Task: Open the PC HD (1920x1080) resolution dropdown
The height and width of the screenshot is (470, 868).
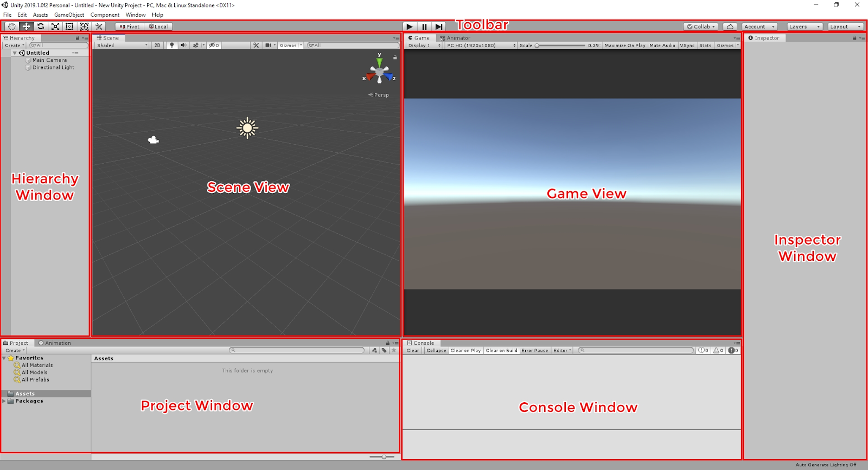Action: [481, 46]
